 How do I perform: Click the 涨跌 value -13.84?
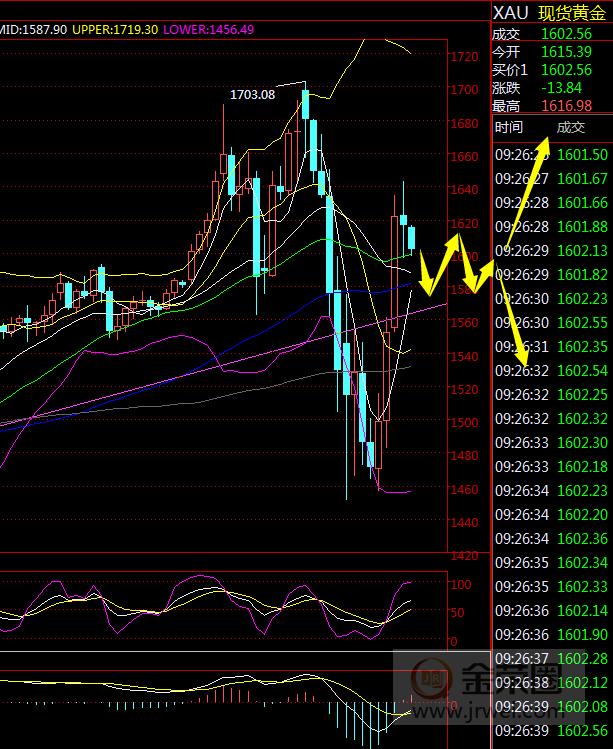click(560, 87)
